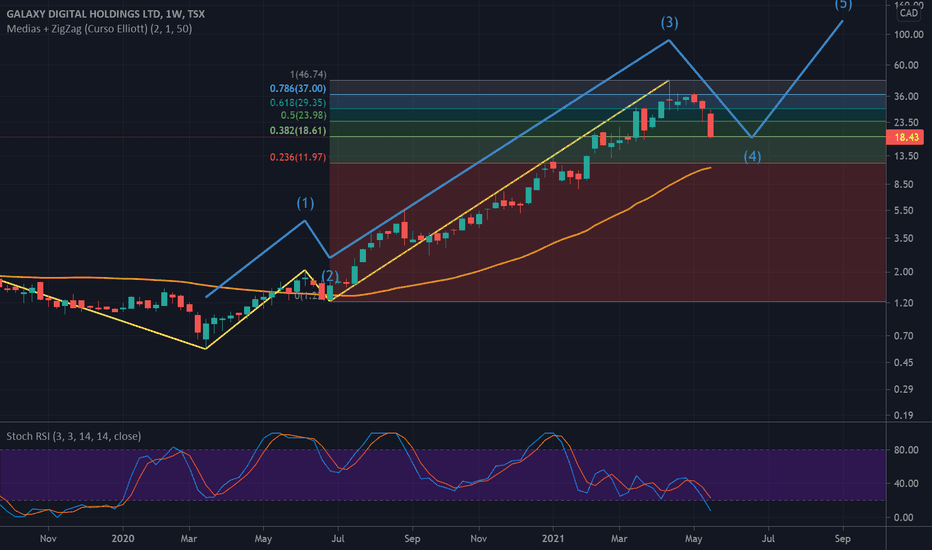The height and width of the screenshot is (550, 932).
Task: Click the Elliott wave (1) label
Action: click(x=306, y=203)
